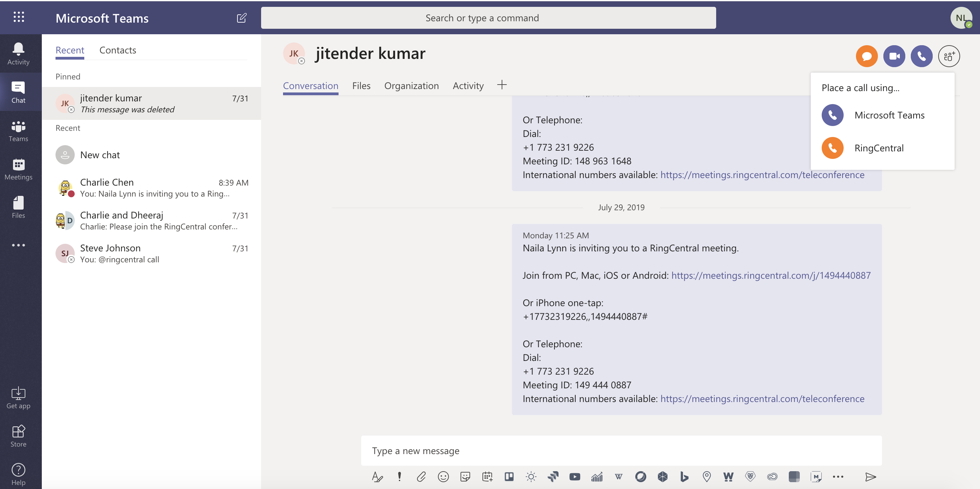Screen dimensions: 980x489
Task: Switch to the Recent tab
Action: (x=70, y=50)
